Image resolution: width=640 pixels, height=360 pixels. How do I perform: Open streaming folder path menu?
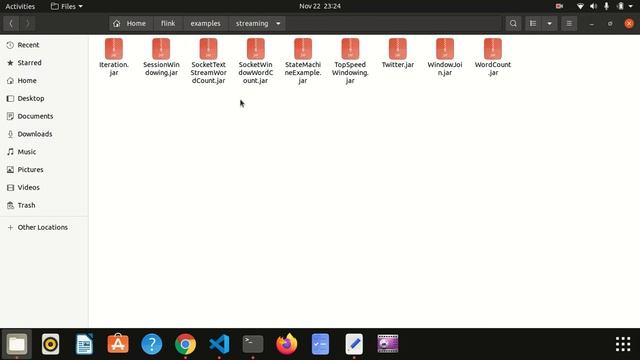tap(258, 24)
